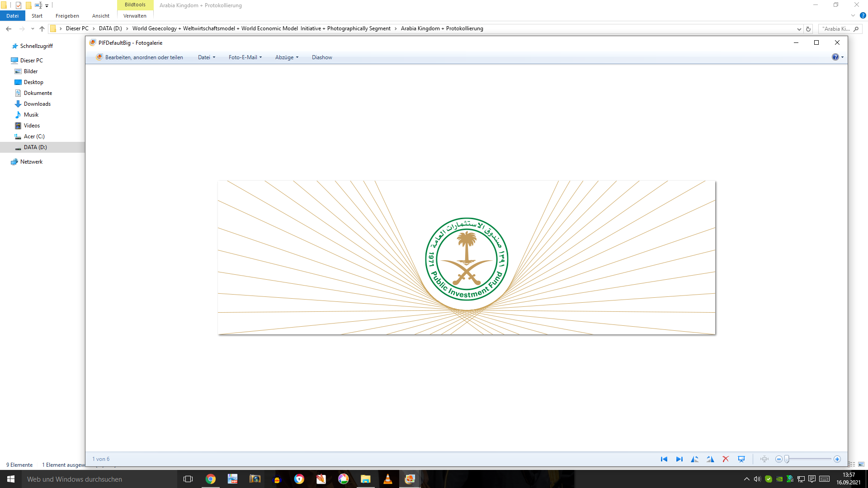Screen dimensions: 868x488
Task: Click the Windows search box
Action: point(99,479)
